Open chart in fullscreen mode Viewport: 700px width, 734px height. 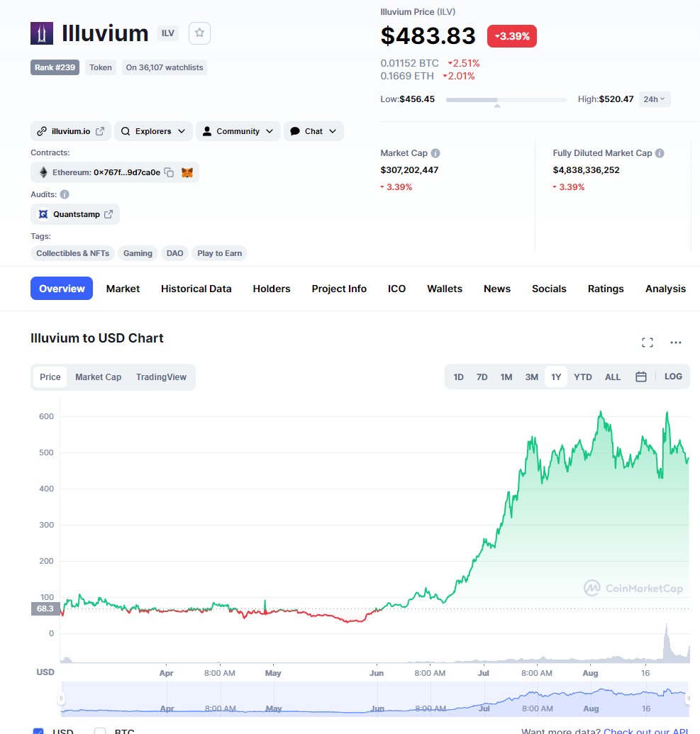(x=648, y=343)
